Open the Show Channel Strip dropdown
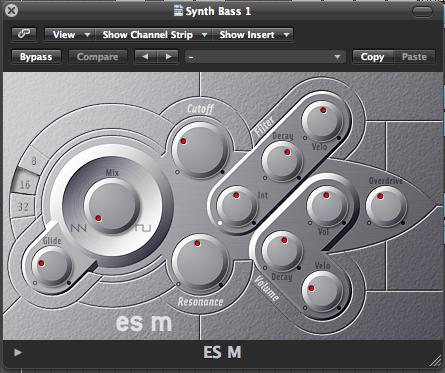Viewport: 445px width, 373px height. click(154, 35)
